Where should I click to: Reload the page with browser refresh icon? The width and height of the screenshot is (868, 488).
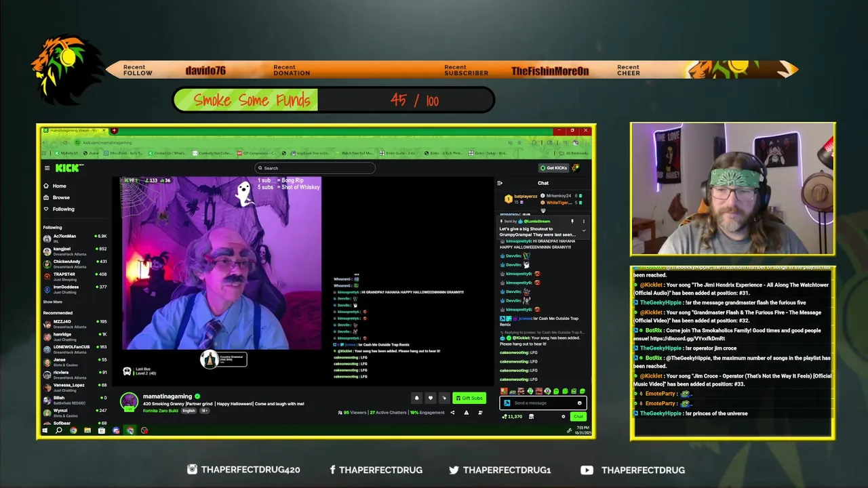pyautogui.click(x=66, y=142)
